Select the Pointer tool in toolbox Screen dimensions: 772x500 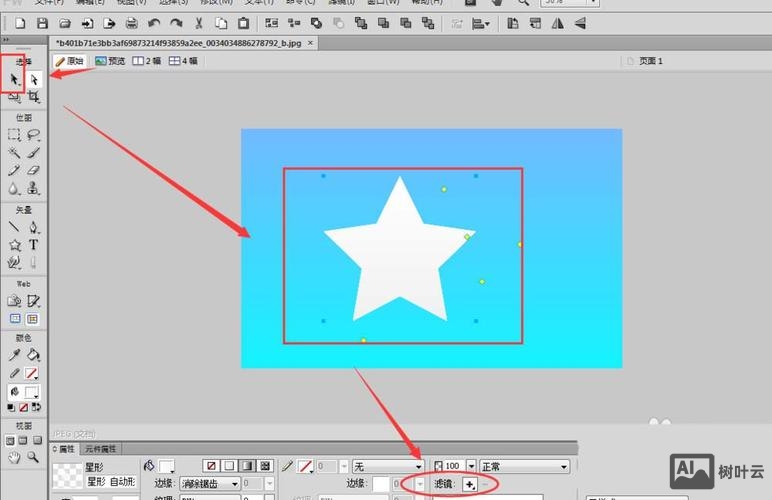tap(14, 79)
